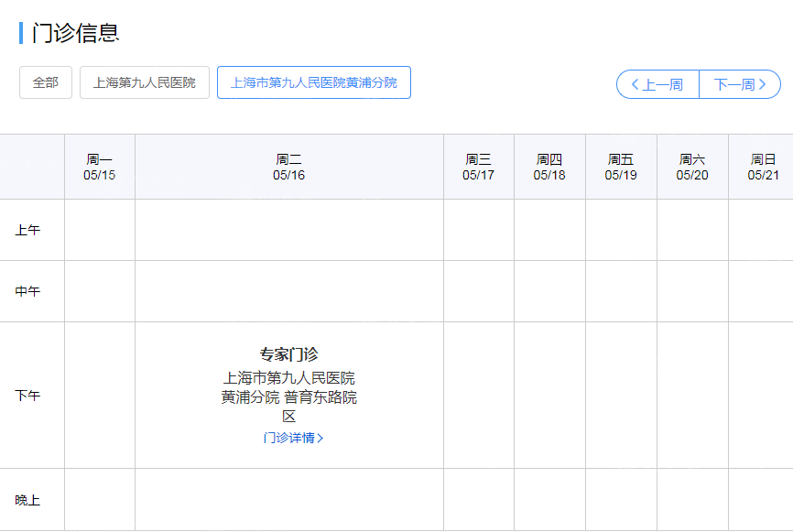
Task: Click the 周一 05/15 column header
Action: point(100,168)
